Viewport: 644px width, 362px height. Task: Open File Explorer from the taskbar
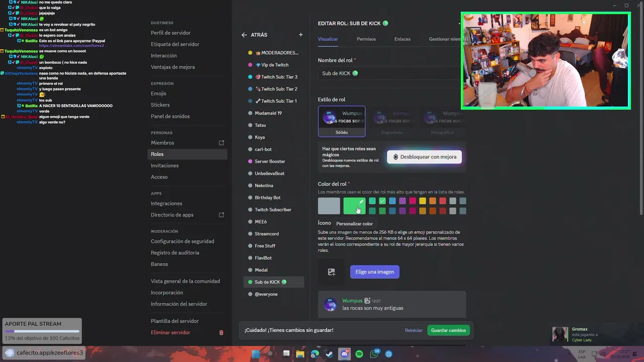(300, 354)
